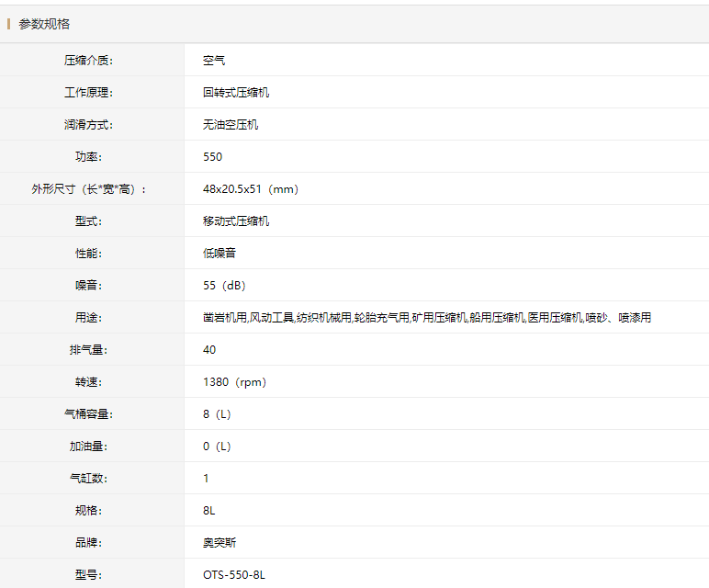
Task: Click the 规格 value 8L
Action: click(x=209, y=511)
